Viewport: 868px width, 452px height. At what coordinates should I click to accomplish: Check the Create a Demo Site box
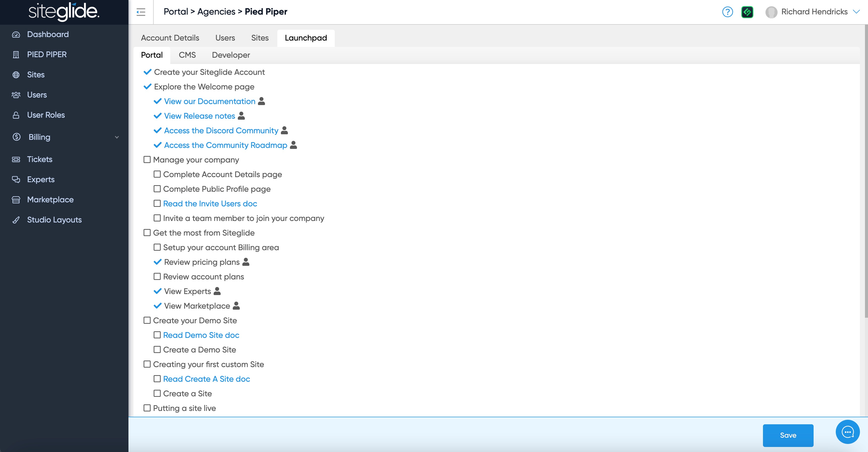(157, 349)
